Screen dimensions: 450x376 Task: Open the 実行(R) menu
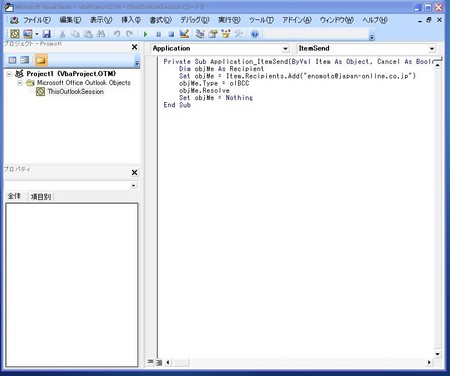[x=229, y=20]
